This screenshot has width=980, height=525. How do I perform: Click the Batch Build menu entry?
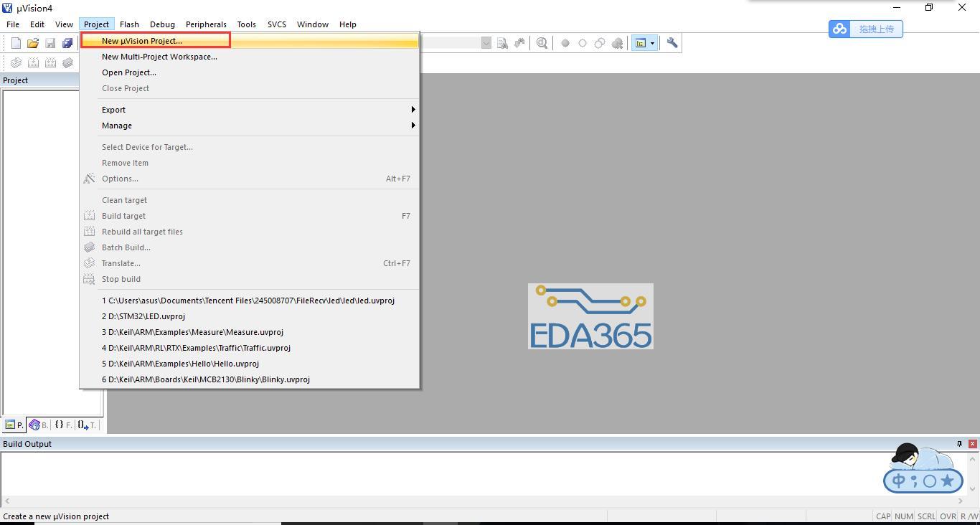(250, 247)
